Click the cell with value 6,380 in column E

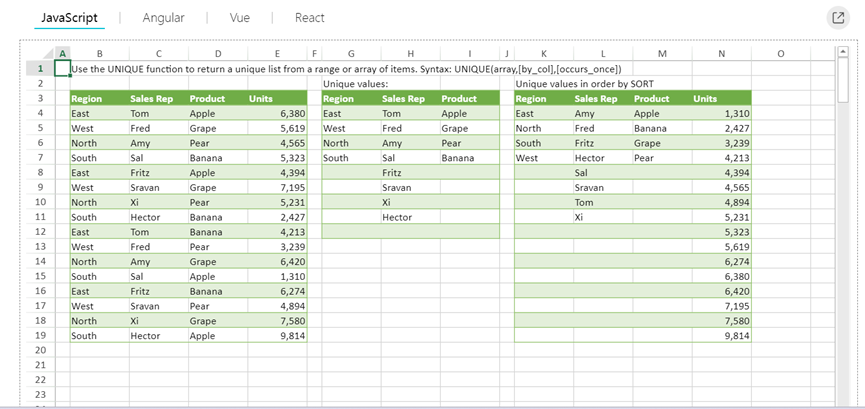click(x=277, y=114)
